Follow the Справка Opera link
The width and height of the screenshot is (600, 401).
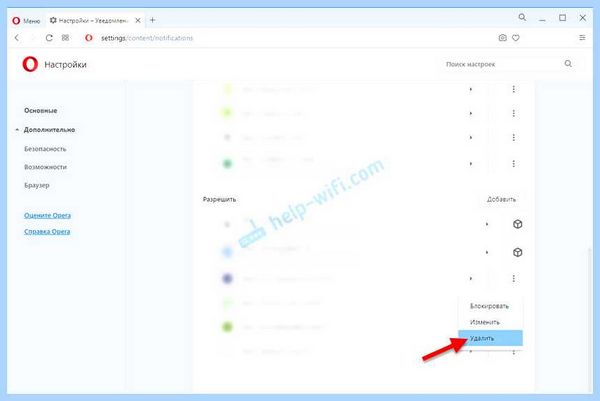tap(47, 231)
